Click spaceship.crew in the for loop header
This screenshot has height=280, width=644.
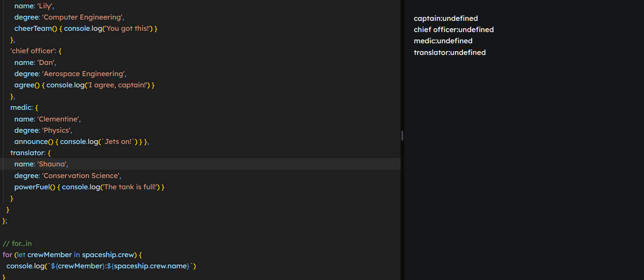108,255
